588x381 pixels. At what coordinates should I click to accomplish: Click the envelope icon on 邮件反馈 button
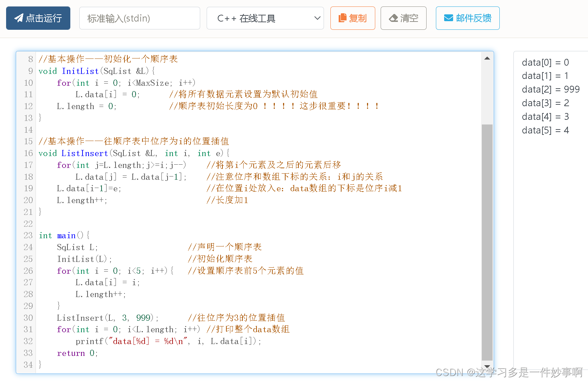tap(448, 18)
